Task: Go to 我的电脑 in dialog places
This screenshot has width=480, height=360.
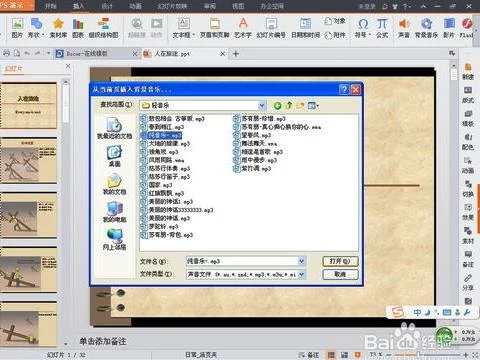Action: (x=114, y=212)
